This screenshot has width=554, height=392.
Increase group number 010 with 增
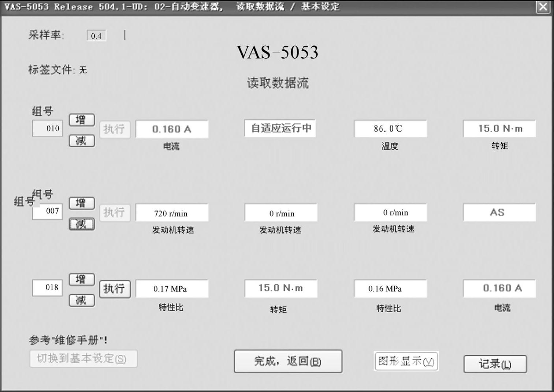pyautogui.click(x=82, y=120)
